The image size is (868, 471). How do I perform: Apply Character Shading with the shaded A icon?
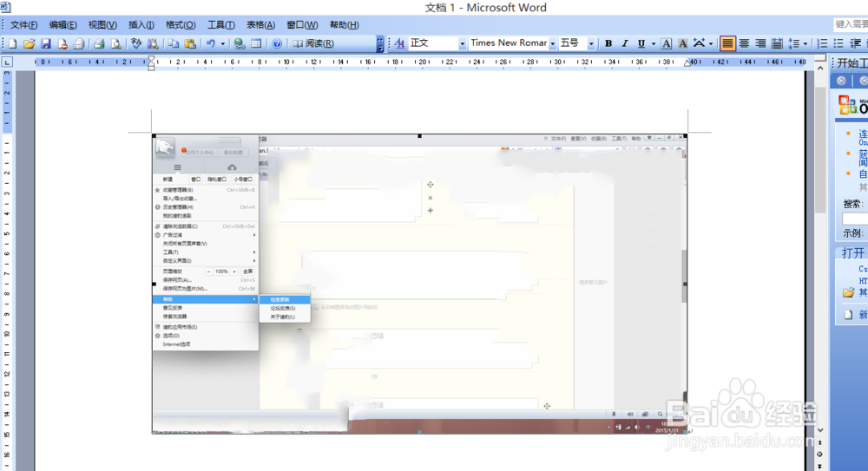(682, 43)
